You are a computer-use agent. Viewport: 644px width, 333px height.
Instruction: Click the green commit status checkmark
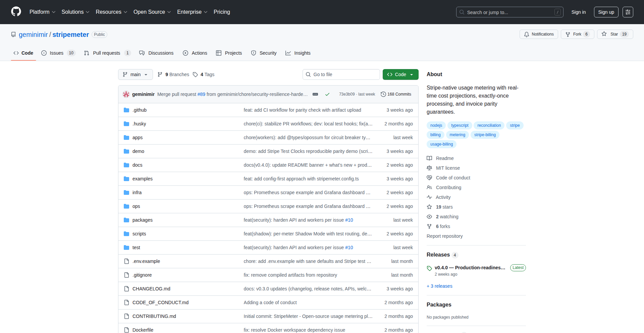[327, 95]
